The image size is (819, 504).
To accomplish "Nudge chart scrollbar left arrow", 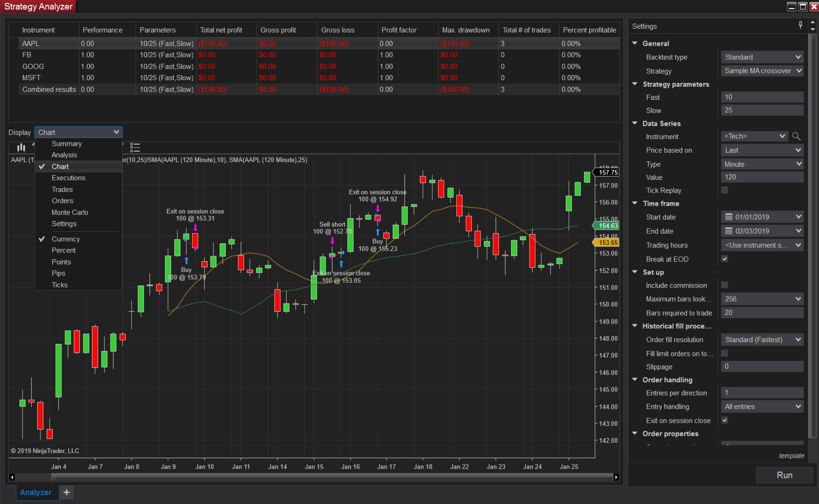I will pos(12,477).
